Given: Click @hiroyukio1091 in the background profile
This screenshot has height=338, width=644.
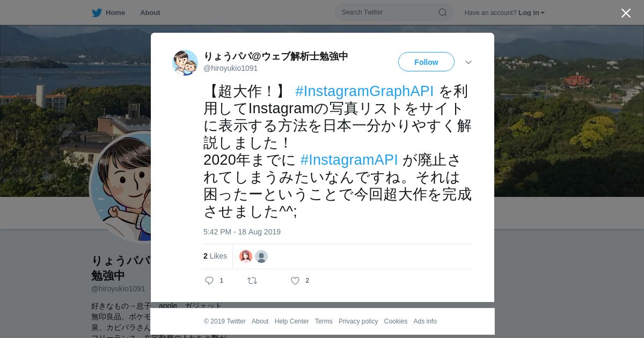Looking at the screenshot, I should coord(118,289).
